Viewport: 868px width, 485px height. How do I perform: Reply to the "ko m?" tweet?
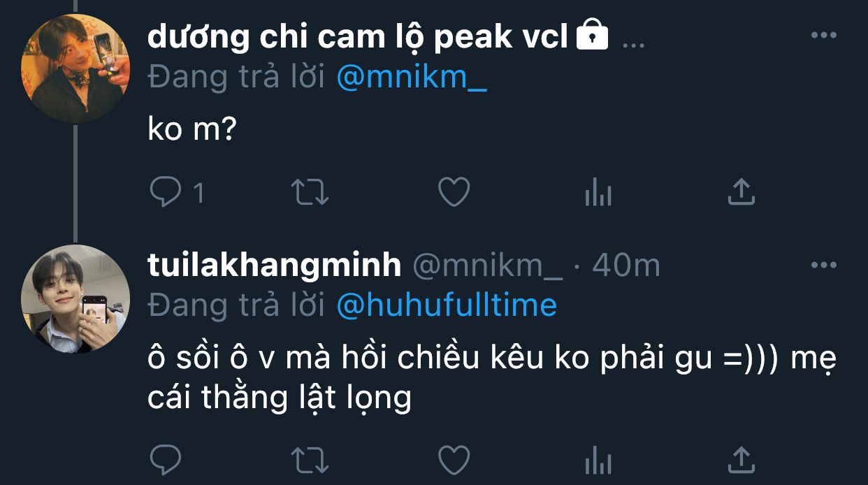[x=166, y=192]
